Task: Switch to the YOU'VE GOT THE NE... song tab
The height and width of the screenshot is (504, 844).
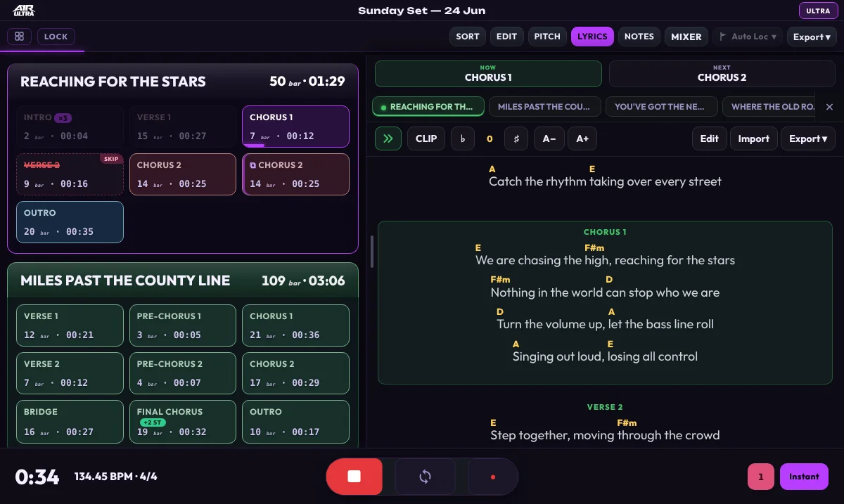Action: pyautogui.click(x=662, y=107)
